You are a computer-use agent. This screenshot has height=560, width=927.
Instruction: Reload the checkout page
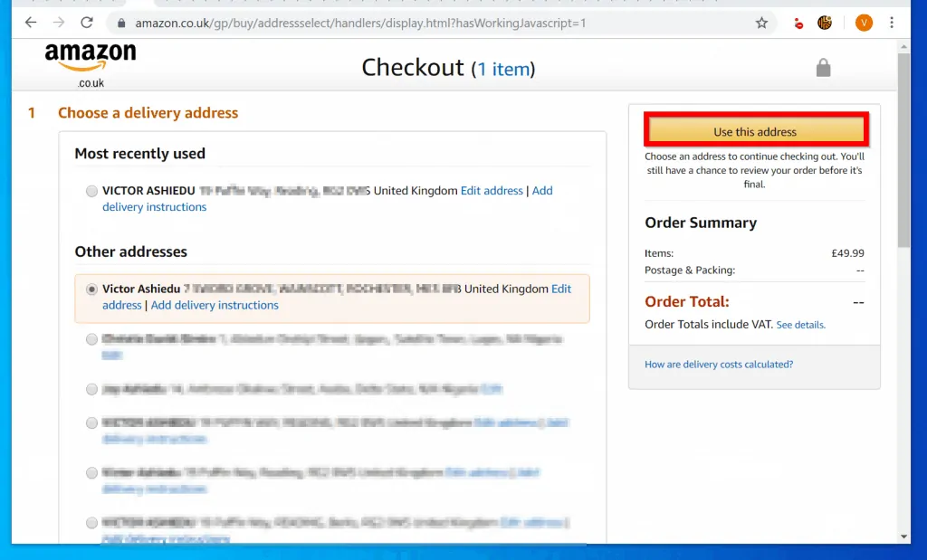coord(87,23)
